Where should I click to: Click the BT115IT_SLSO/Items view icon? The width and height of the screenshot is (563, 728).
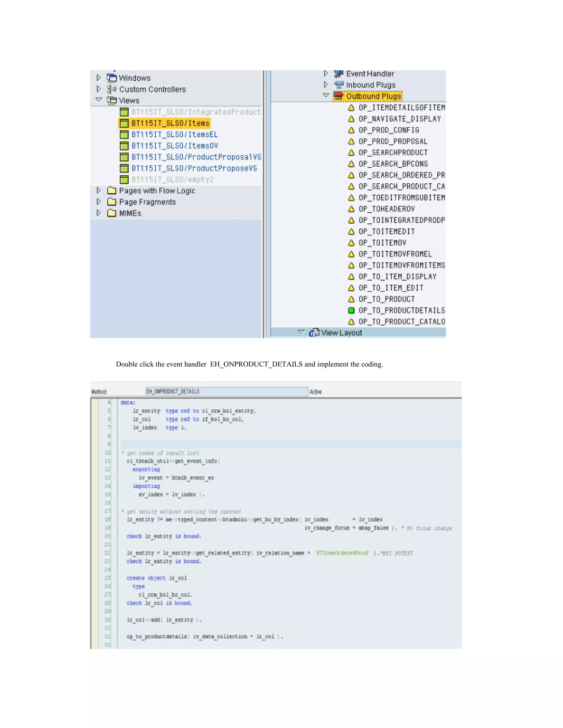click(124, 123)
